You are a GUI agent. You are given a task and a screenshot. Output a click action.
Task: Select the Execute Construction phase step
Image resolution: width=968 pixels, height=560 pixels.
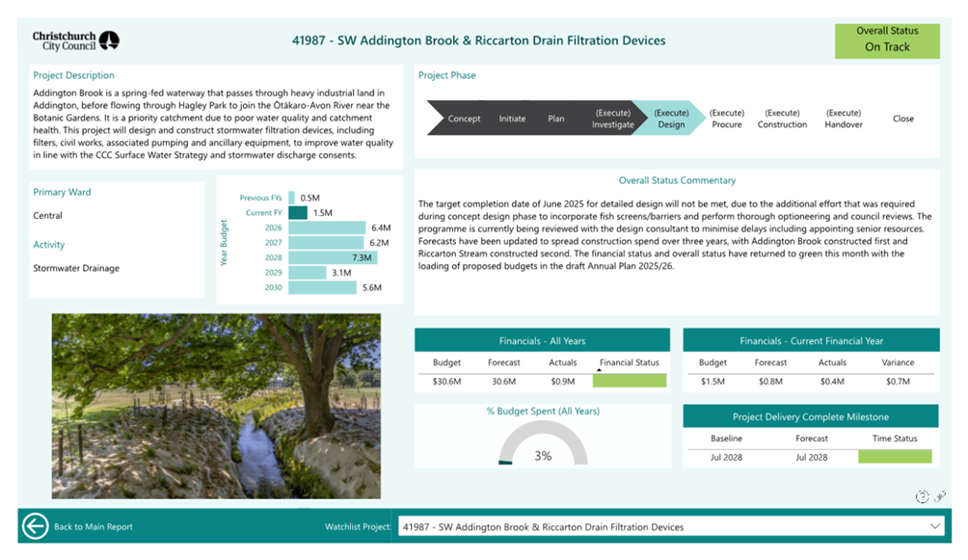[x=782, y=119]
